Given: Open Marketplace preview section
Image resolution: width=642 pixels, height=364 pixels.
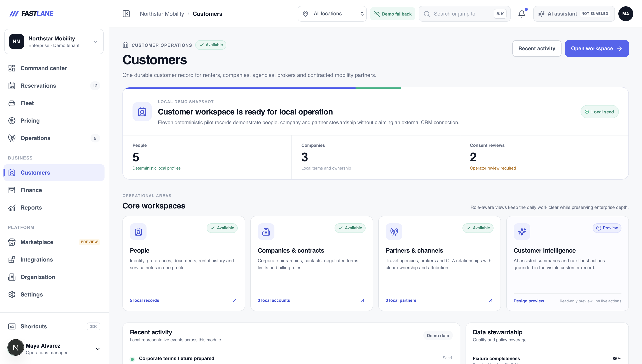Looking at the screenshot, I should click(54, 242).
